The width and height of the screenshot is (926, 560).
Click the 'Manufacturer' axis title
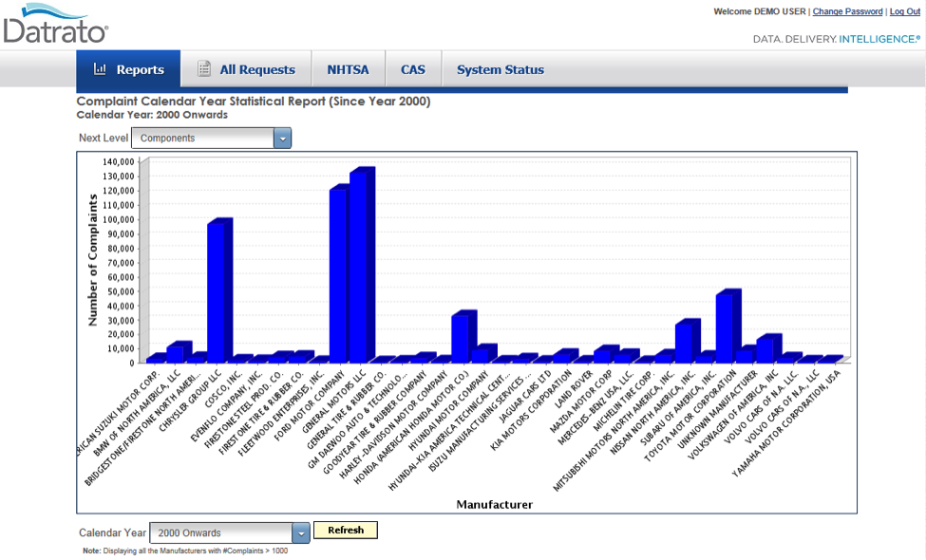click(x=494, y=505)
